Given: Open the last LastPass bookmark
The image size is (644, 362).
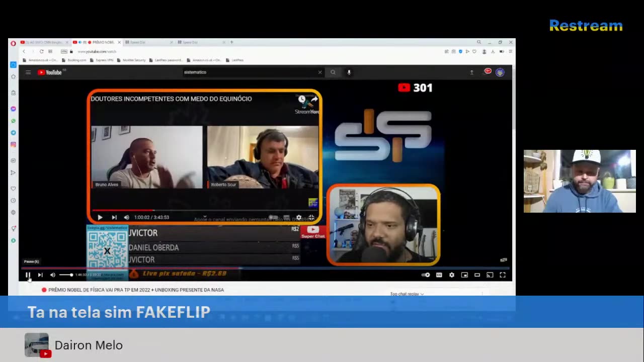Looking at the screenshot, I should point(235,60).
